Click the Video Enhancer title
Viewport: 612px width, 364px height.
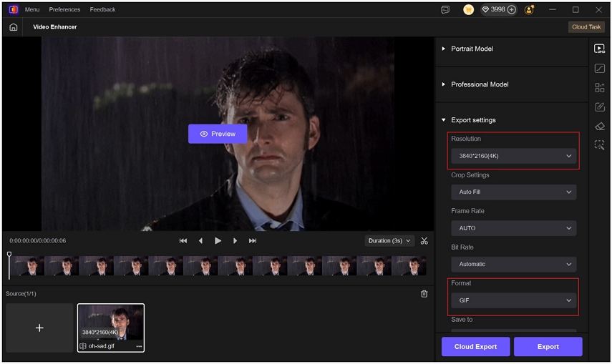(x=54, y=27)
